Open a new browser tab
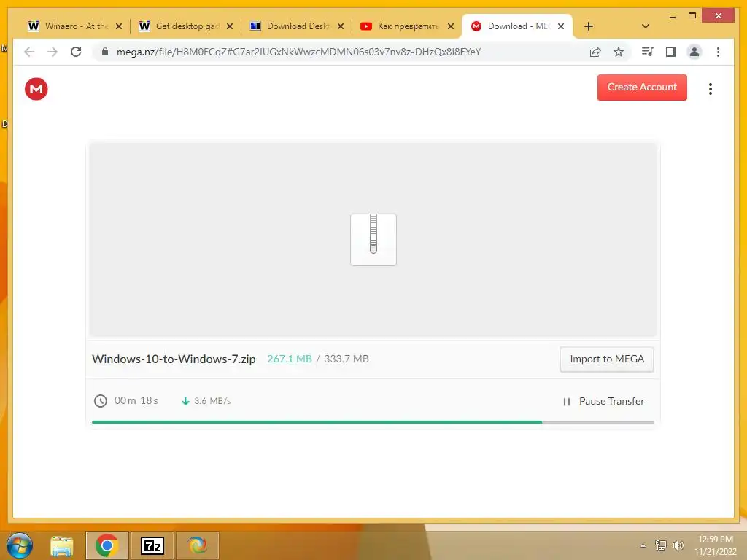This screenshot has width=747, height=560. pyautogui.click(x=589, y=26)
